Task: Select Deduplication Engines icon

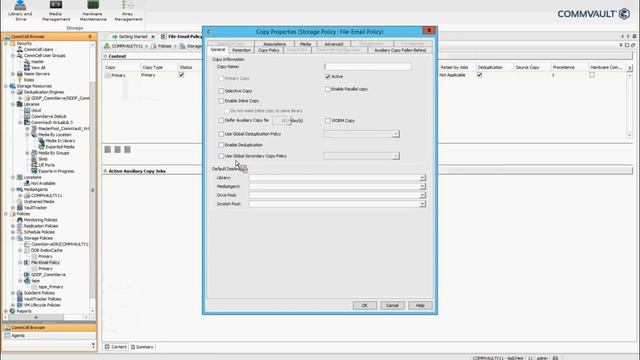Action: (20, 92)
